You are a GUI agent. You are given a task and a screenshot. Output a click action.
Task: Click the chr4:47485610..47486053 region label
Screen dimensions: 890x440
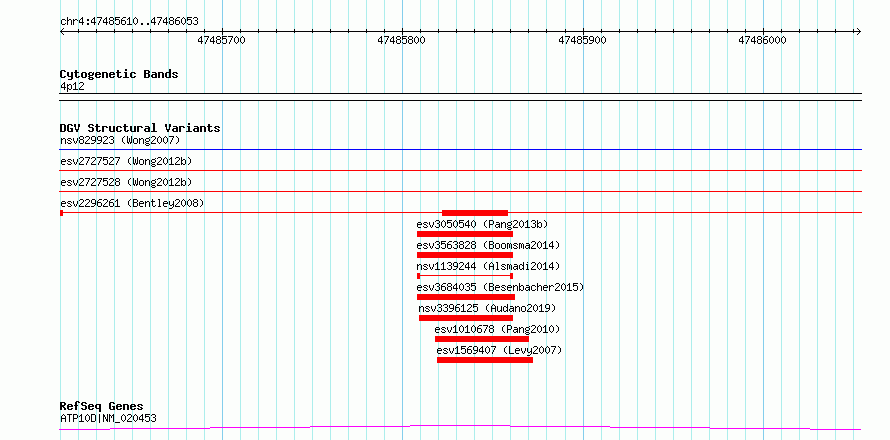[x=129, y=22]
